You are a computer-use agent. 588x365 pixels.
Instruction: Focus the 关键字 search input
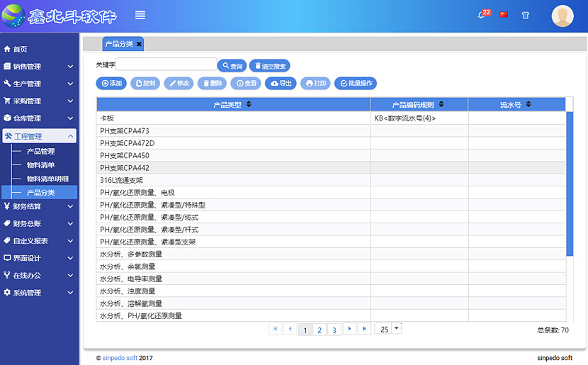click(166, 64)
